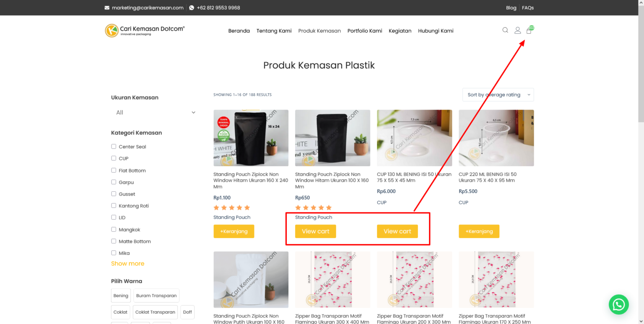Click the user account icon
Viewport: 644px width, 324px height.
[517, 30]
